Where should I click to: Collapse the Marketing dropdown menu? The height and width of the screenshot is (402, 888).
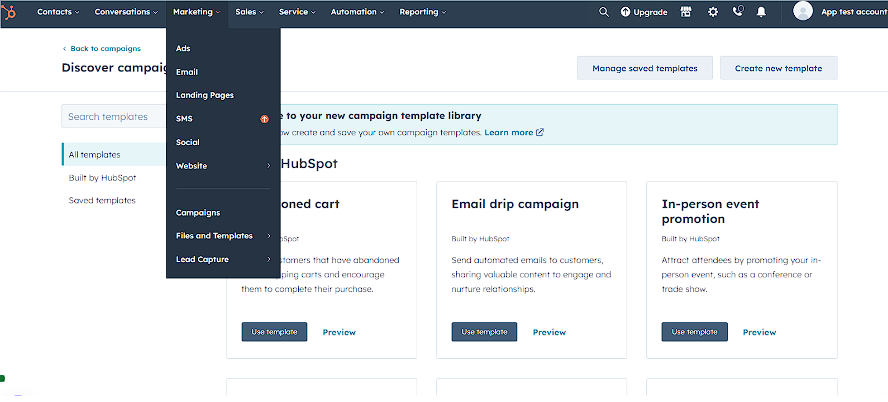[x=197, y=12]
